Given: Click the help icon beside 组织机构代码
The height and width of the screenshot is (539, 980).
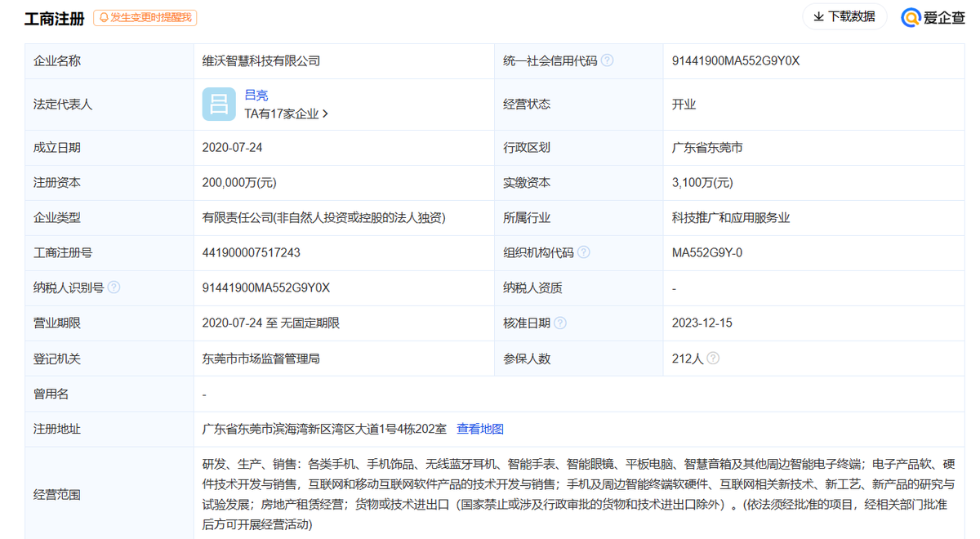Looking at the screenshot, I should point(585,252).
